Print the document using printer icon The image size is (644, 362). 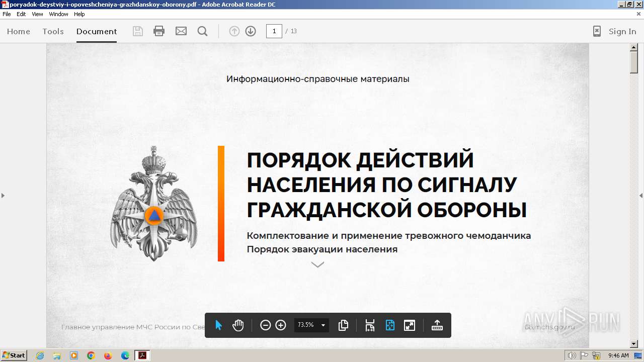159,31
